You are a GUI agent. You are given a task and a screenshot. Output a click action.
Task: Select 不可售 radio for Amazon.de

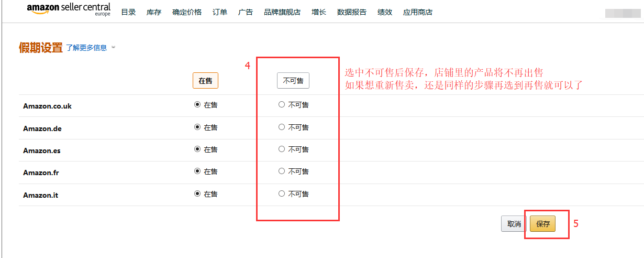pyautogui.click(x=282, y=127)
